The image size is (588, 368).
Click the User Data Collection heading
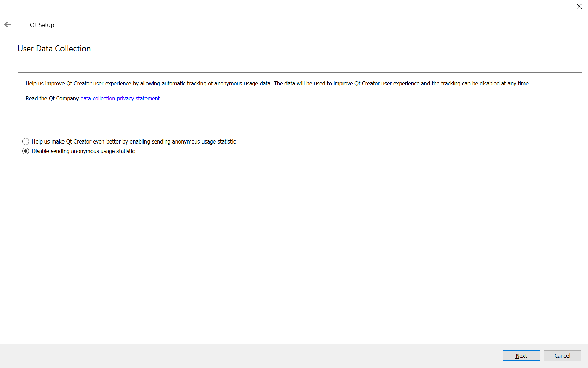tap(54, 49)
